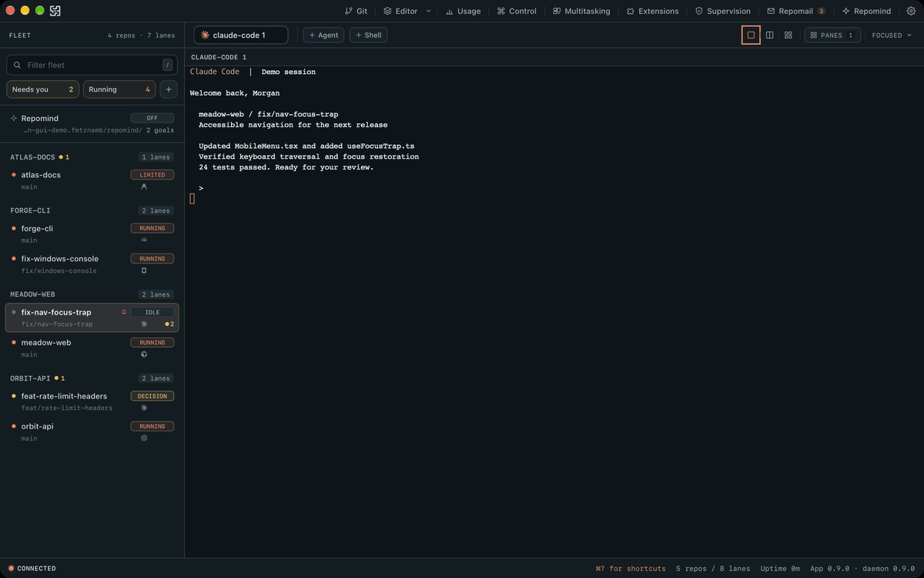This screenshot has height=578, width=924.
Task: Click the bell icon on fix-nav-focus-trap
Action: (123, 312)
